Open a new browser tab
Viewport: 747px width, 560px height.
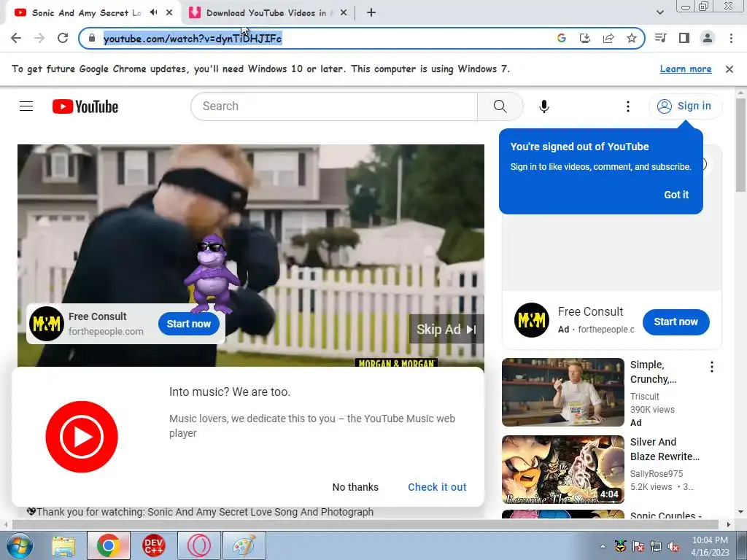coord(371,13)
